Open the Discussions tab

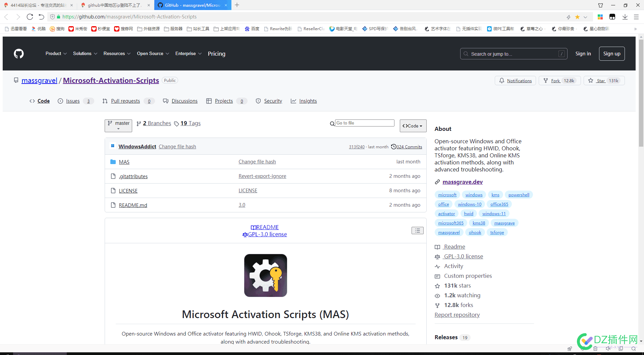pos(180,101)
